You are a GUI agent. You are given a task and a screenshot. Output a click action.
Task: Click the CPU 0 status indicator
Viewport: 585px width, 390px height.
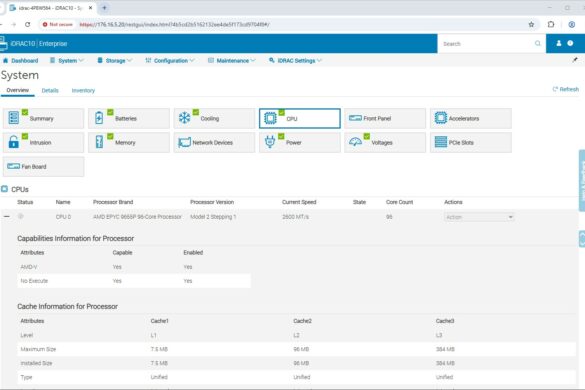coord(21,216)
